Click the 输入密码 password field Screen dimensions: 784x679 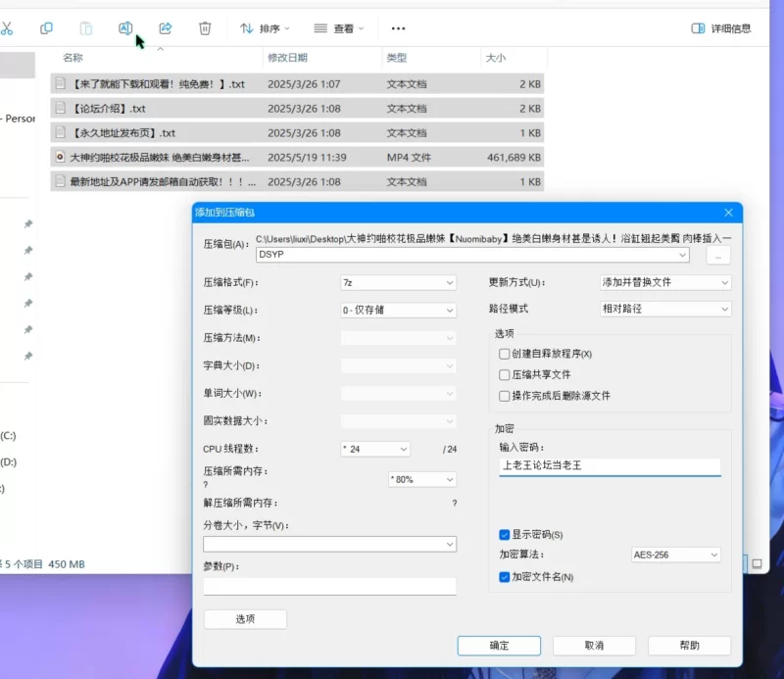610,466
